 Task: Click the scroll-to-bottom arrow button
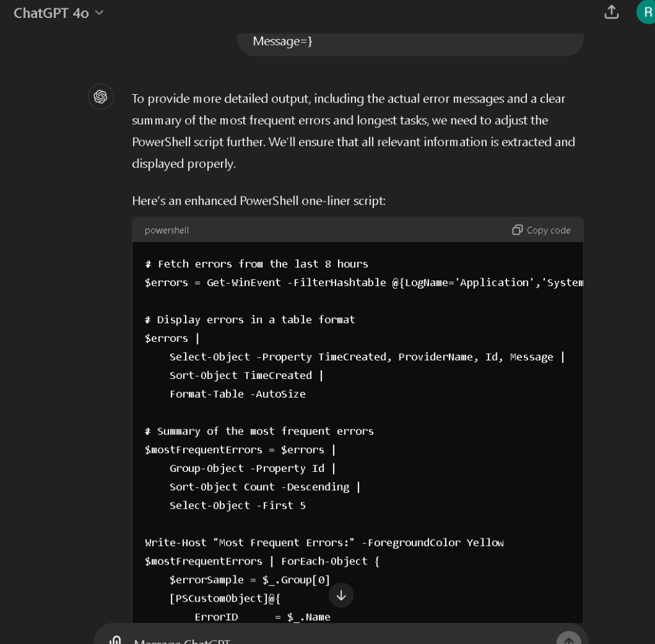341,595
